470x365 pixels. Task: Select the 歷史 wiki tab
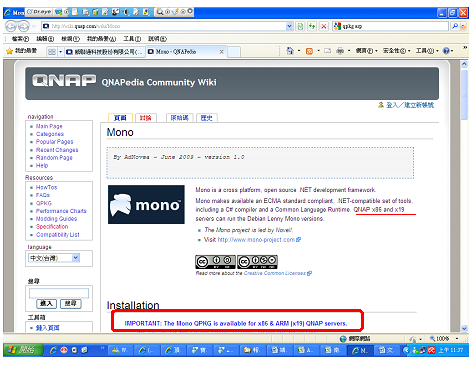coord(207,118)
